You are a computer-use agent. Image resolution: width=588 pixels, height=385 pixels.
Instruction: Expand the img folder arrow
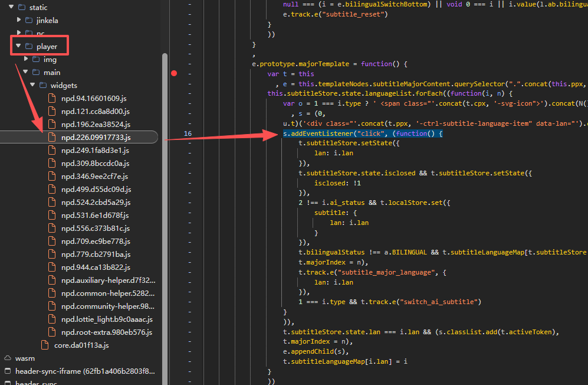click(25, 60)
